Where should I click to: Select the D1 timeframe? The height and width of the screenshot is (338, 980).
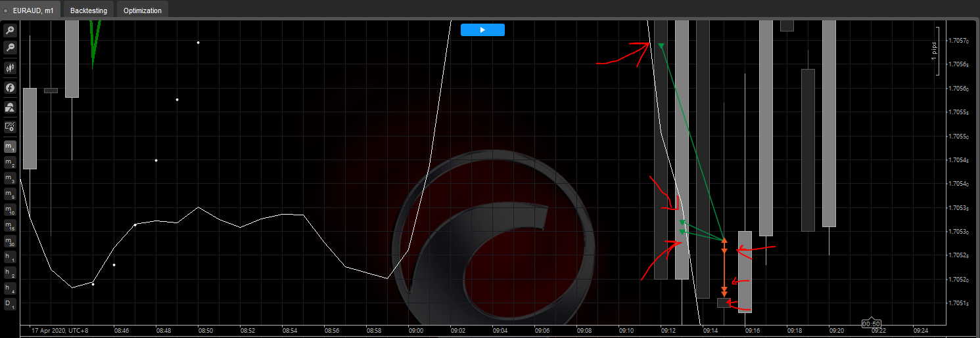10,305
